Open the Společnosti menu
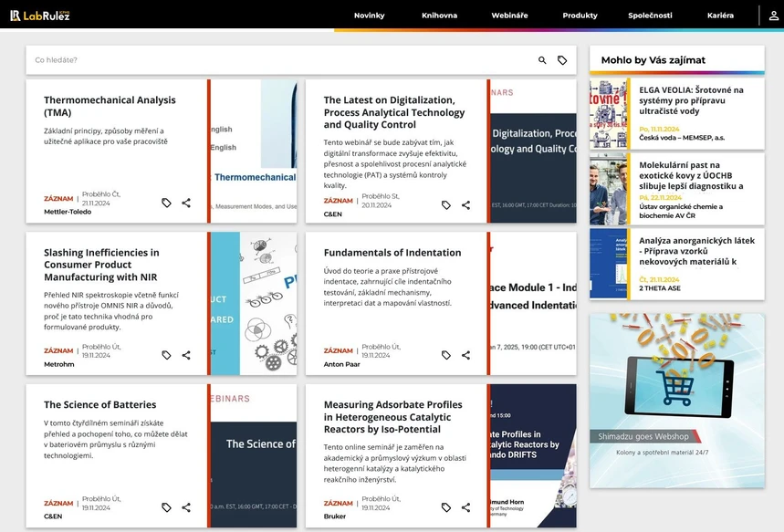 coord(650,15)
